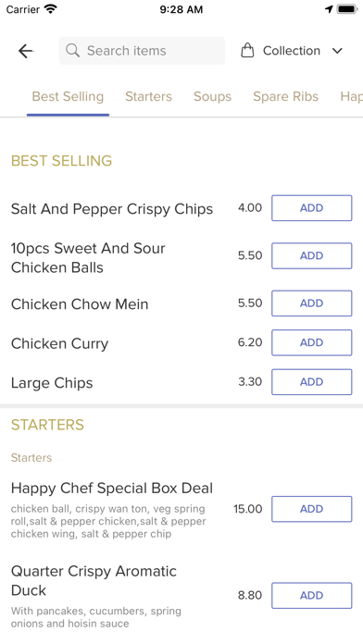Tap the magnifying glass search icon
363x644 pixels.
pyautogui.click(x=73, y=51)
